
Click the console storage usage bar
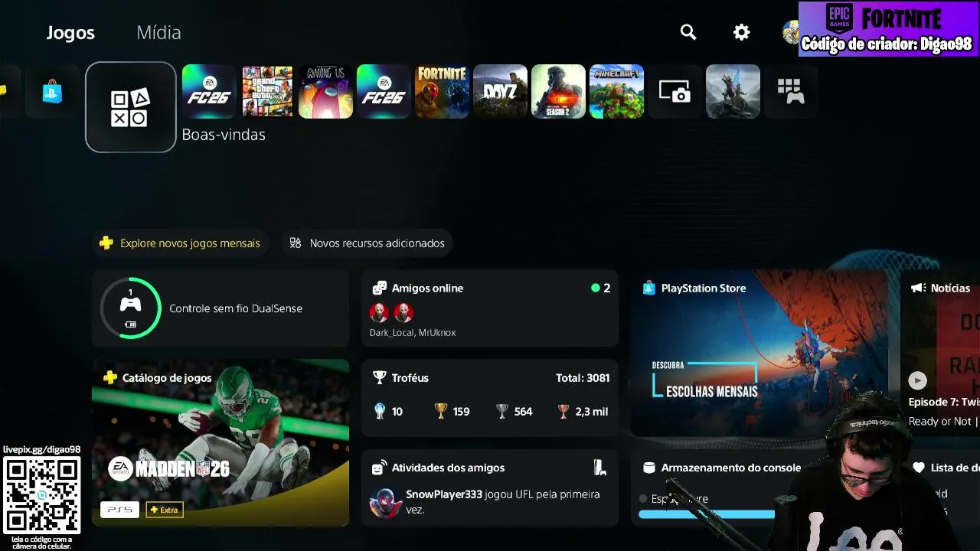point(707,515)
